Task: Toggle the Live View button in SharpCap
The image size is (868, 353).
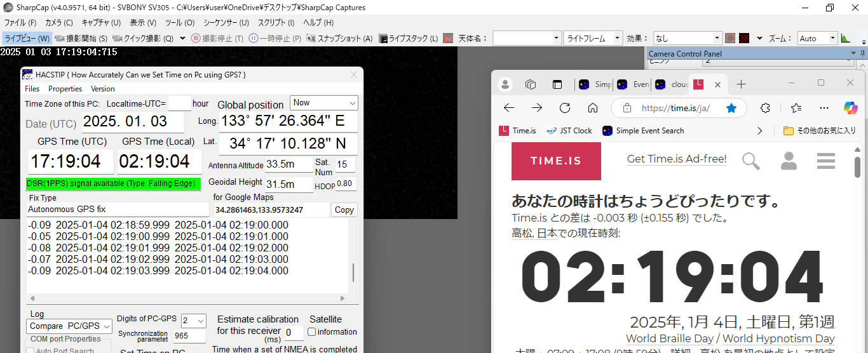Action: pyautogui.click(x=27, y=38)
